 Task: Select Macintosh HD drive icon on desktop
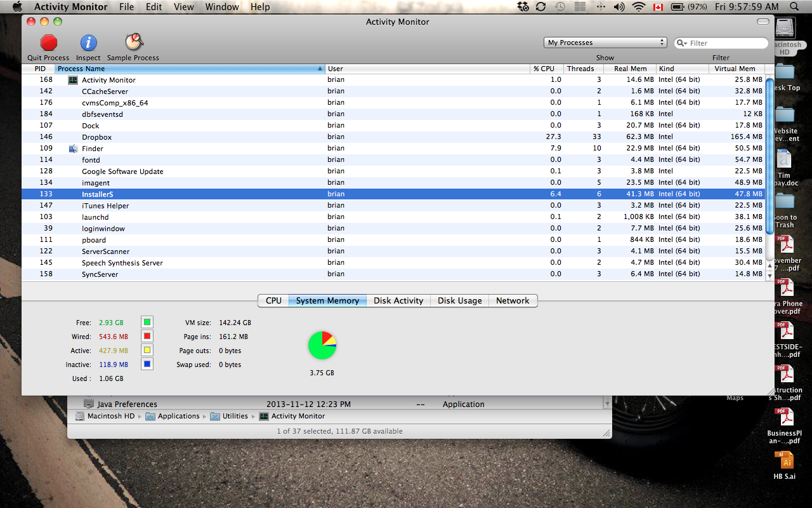coord(785,29)
